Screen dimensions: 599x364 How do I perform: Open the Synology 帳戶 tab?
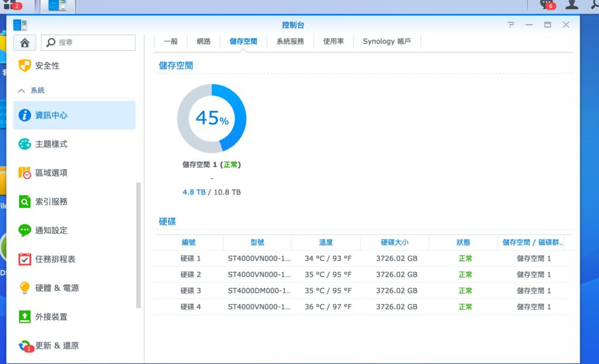[x=387, y=41]
